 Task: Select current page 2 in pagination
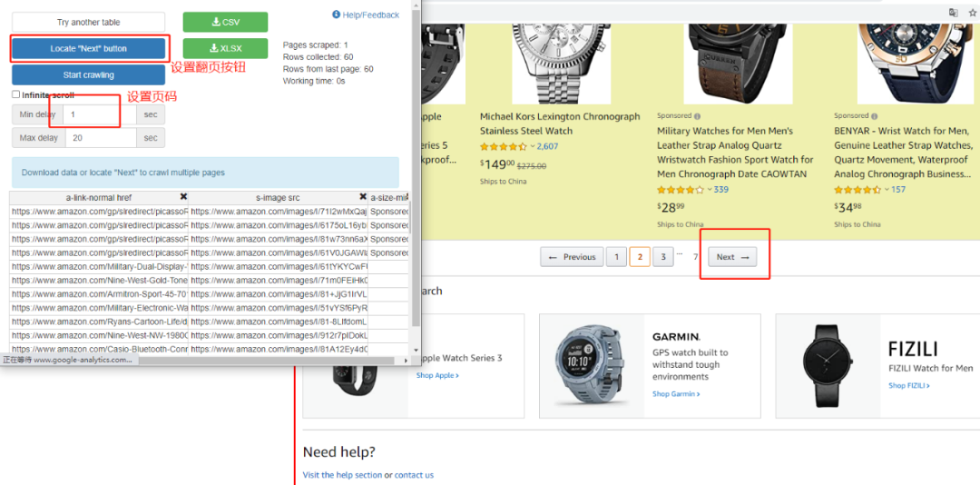click(640, 257)
